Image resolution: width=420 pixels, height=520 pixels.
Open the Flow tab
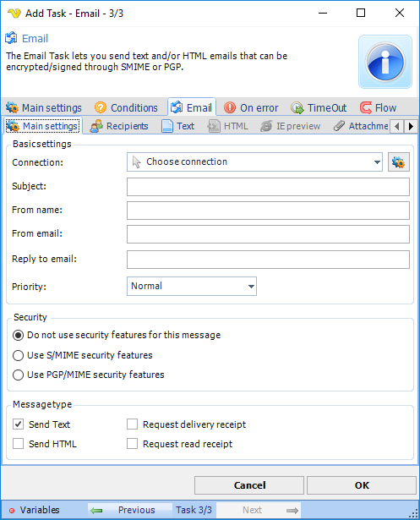pos(379,107)
